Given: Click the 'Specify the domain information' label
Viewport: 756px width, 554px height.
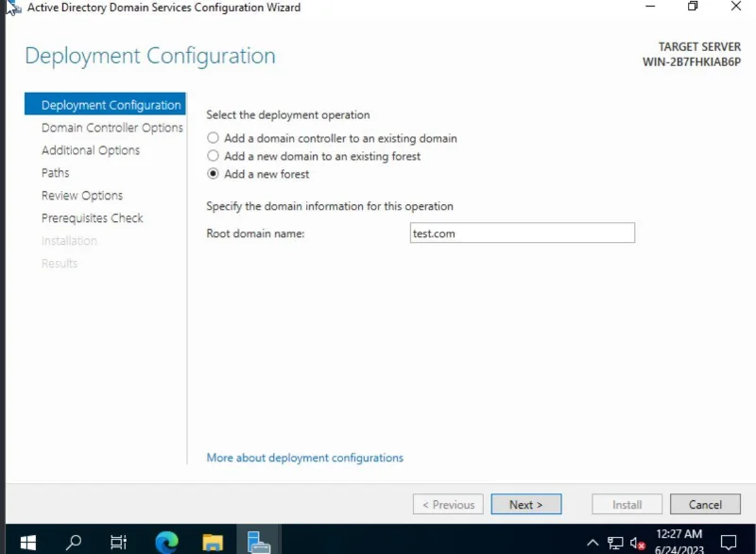Looking at the screenshot, I should coord(330,206).
